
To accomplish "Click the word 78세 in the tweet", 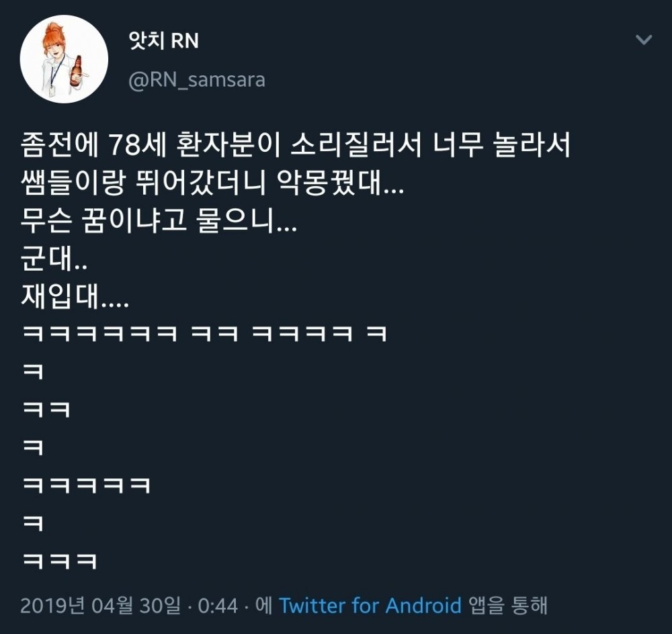I will point(138,145).
